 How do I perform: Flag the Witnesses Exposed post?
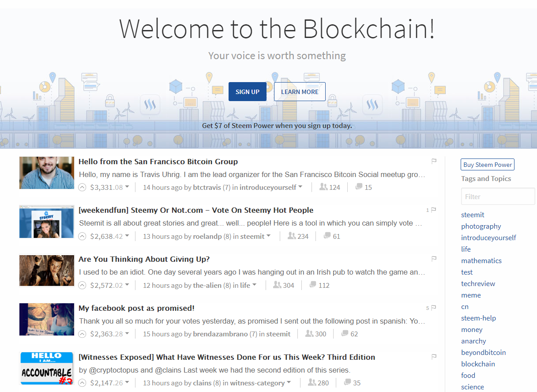434,357
